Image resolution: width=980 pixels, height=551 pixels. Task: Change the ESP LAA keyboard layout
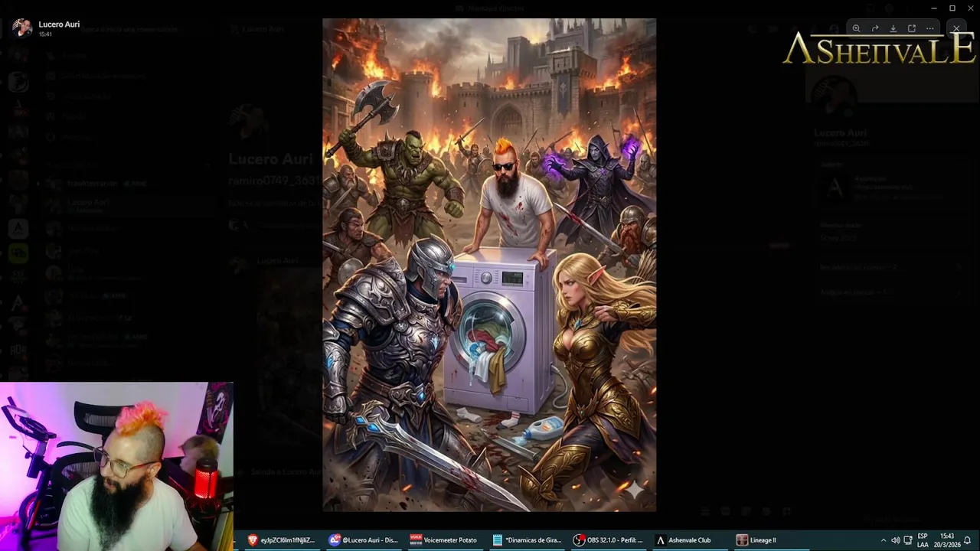point(923,540)
